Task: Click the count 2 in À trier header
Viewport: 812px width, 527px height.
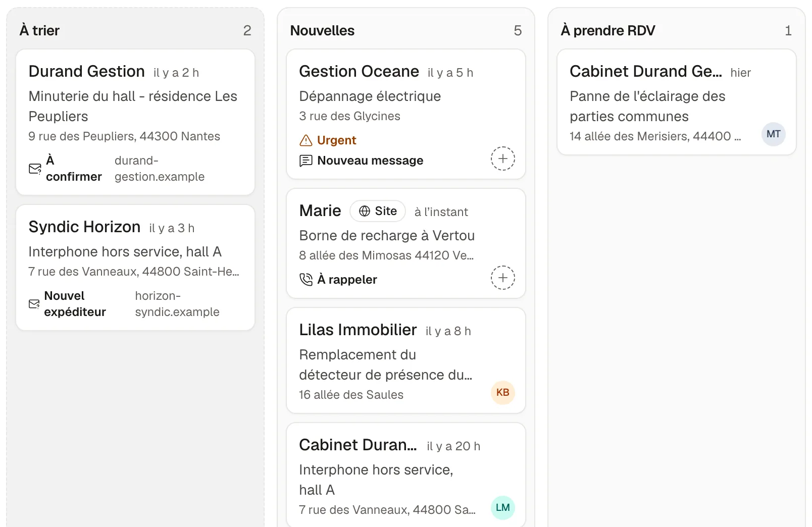Action: click(x=247, y=30)
